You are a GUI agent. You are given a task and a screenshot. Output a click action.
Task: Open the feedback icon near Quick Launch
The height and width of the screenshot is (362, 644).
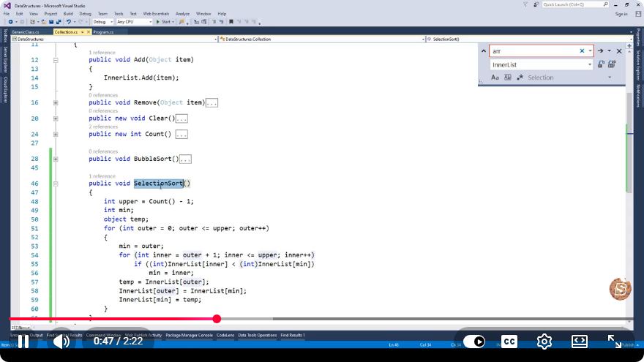(536, 4)
